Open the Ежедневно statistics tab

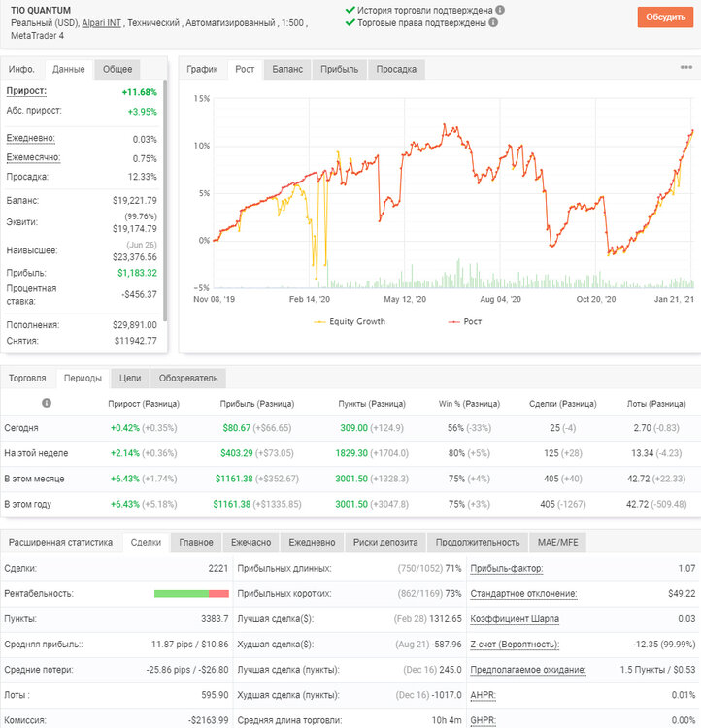312,542
